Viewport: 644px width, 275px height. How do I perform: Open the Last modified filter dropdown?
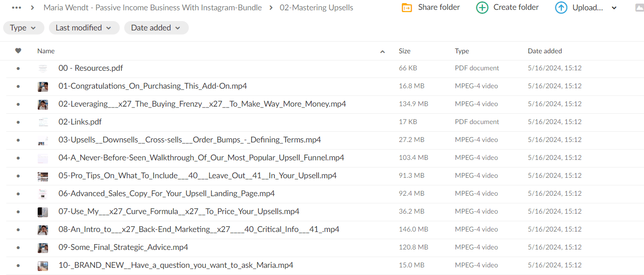84,28
